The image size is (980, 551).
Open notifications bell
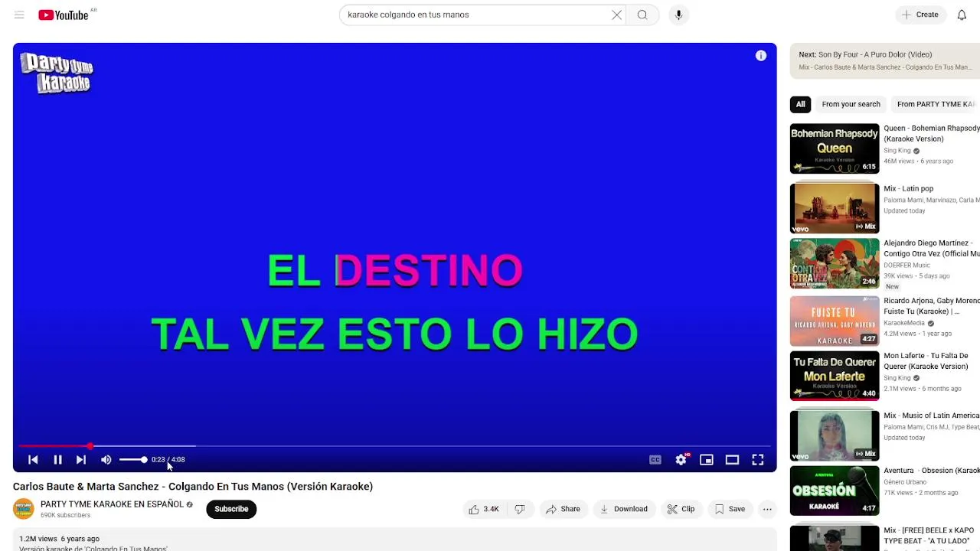[x=962, y=15]
